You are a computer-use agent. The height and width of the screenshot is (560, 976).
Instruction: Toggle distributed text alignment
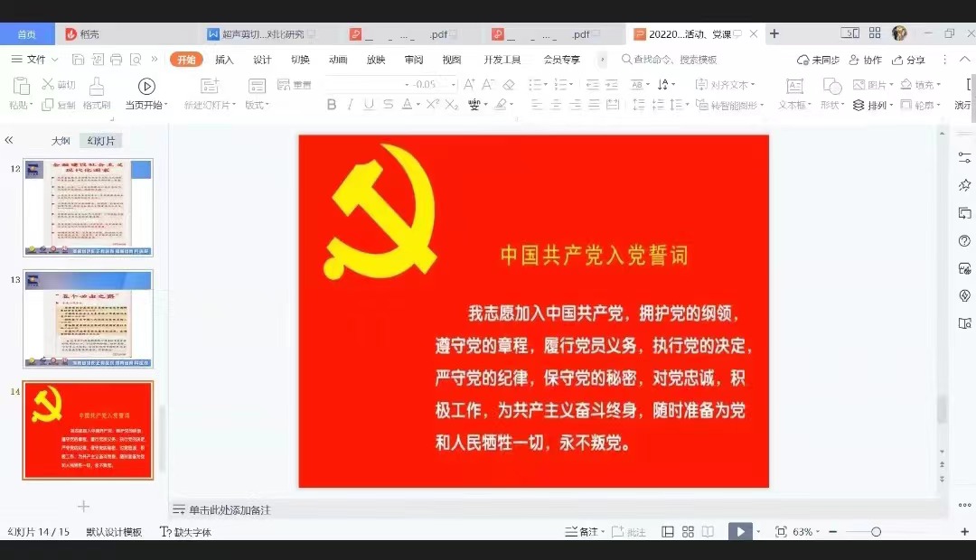point(613,105)
